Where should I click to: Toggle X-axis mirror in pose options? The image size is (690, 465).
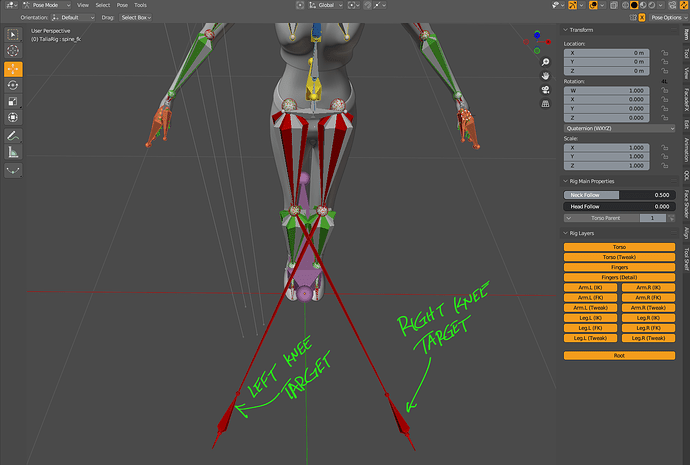642,18
